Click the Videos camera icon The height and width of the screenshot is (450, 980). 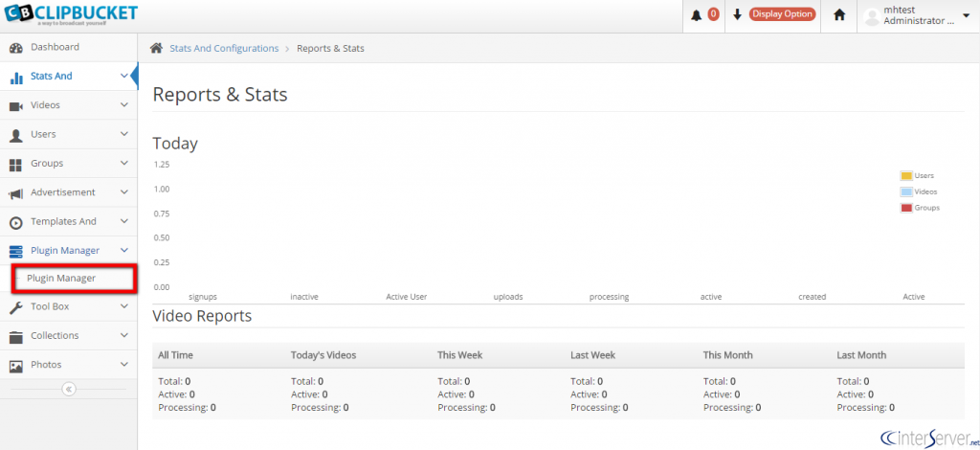(16, 106)
